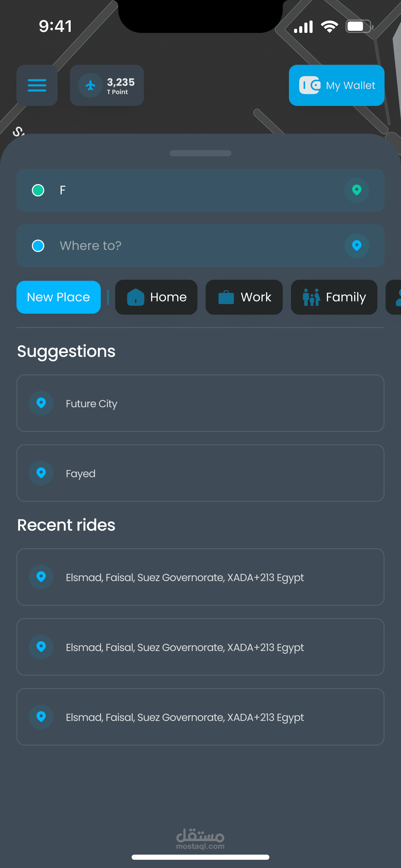The width and height of the screenshot is (401, 868).
Task: Select the blue destination radio dot
Action: pos(38,246)
